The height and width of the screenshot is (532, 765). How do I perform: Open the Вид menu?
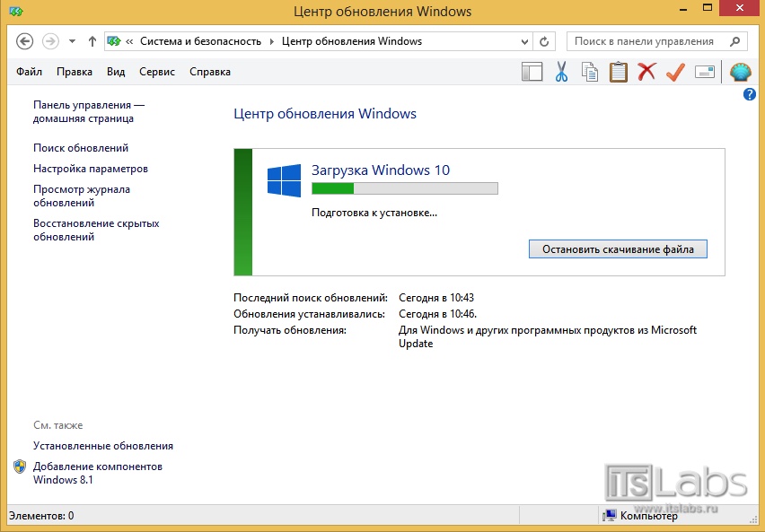tap(116, 72)
